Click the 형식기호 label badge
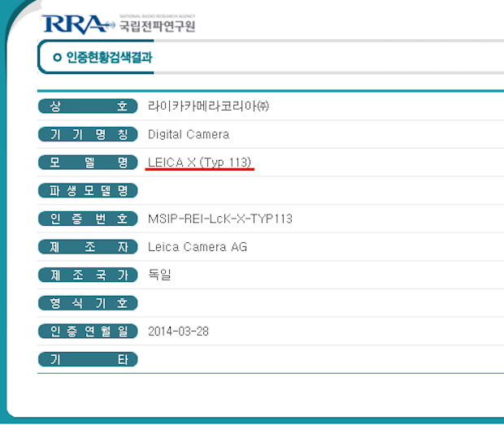Viewport: 504px width, 425px height. [88, 303]
